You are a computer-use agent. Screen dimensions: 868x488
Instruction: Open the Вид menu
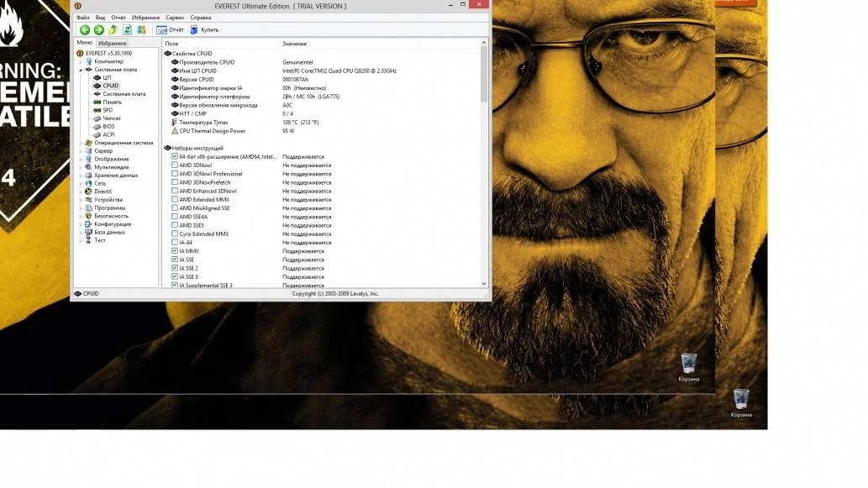[100, 18]
